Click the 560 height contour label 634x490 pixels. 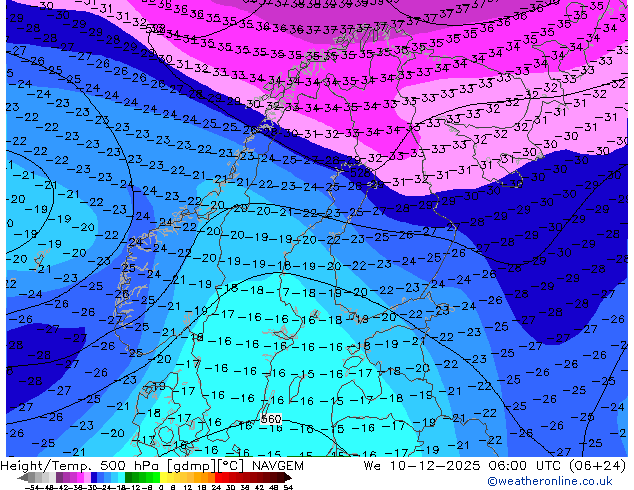[x=271, y=418]
